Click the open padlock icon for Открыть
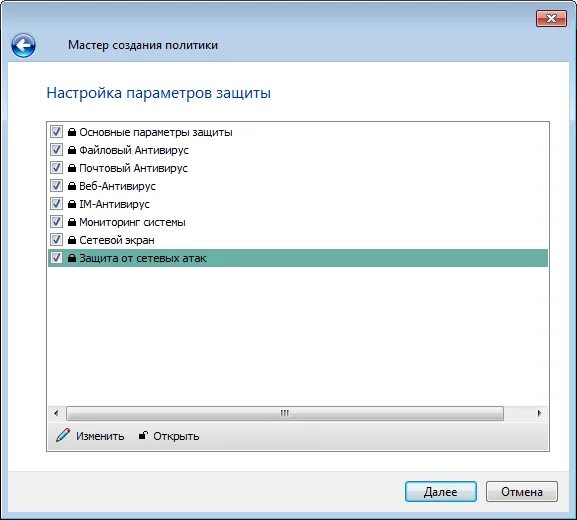This screenshot has width=577, height=520. pos(143,435)
